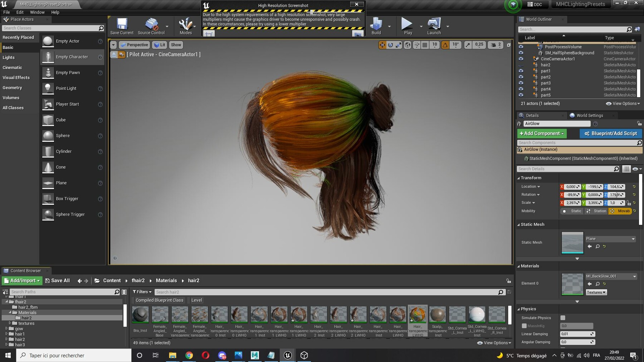Open the Modes toolbar icon

pyautogui.click(x=185, y=26)
